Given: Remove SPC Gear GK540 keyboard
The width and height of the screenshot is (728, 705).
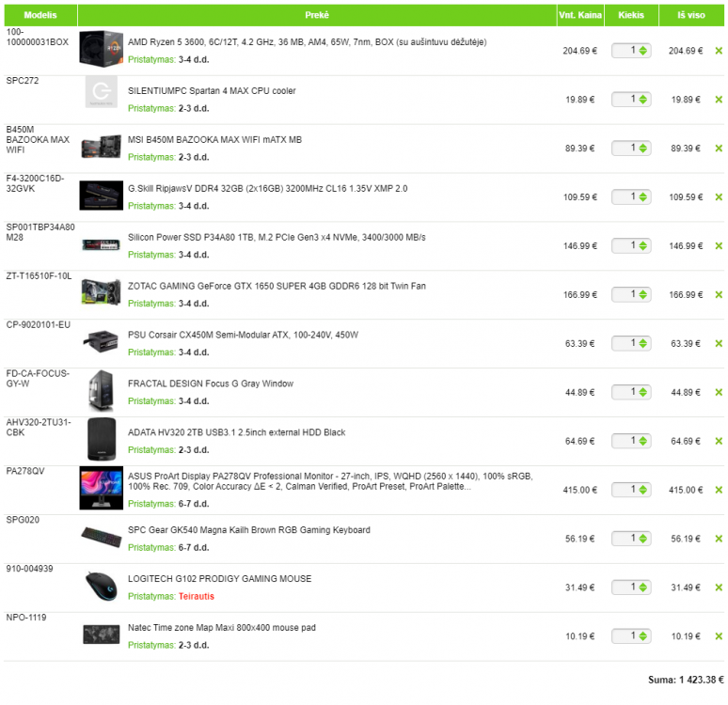Looking at the screenshot, I should tap(719, 539).
